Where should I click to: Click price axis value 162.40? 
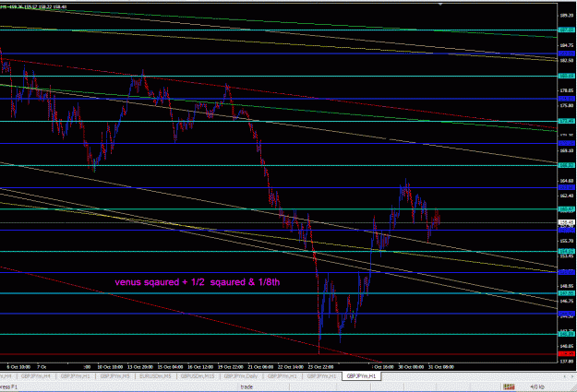[x=567, y=196]
